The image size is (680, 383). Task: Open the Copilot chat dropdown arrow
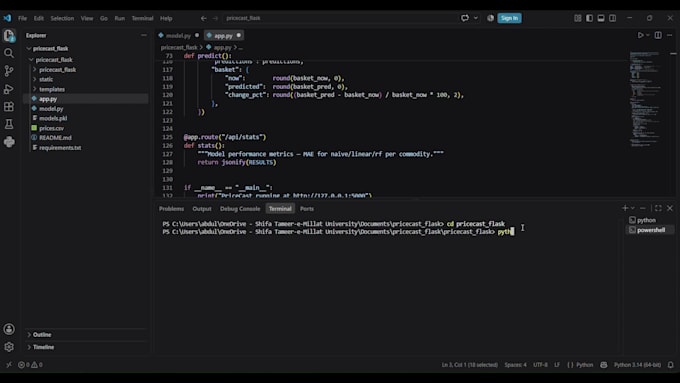pyautogui.click(x=476, y=18)
